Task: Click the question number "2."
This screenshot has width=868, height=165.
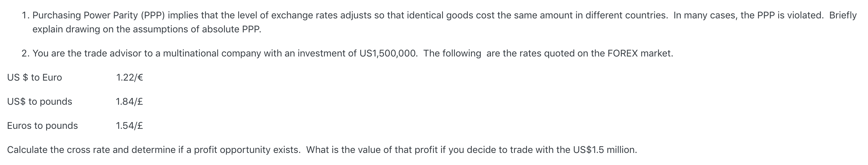Action: coord(25,53)
